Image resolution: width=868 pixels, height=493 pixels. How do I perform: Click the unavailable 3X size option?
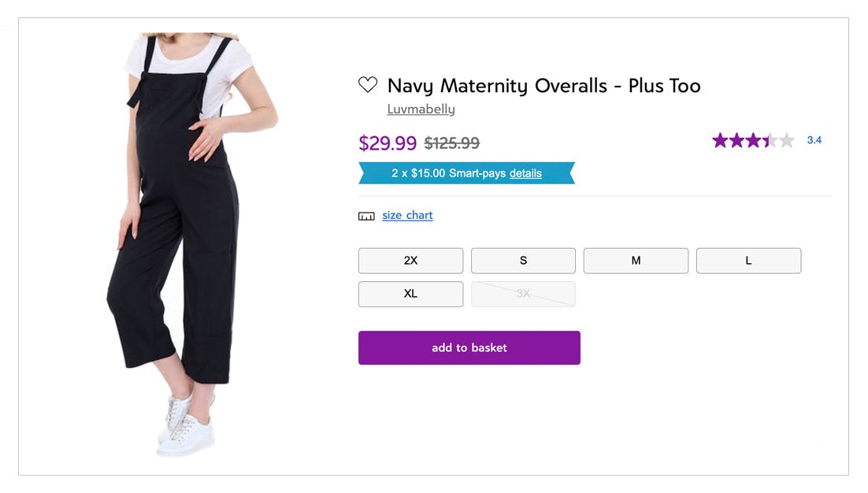[523, 294]
